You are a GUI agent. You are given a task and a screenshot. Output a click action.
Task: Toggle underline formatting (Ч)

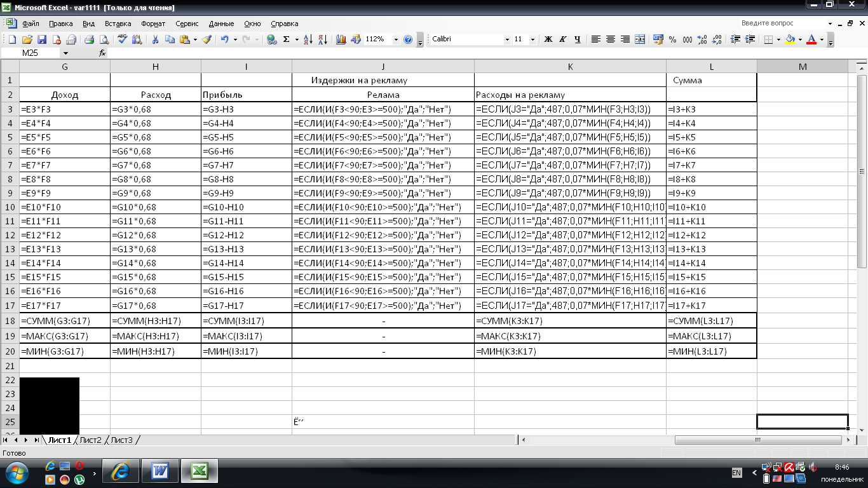tap(577, 39)
